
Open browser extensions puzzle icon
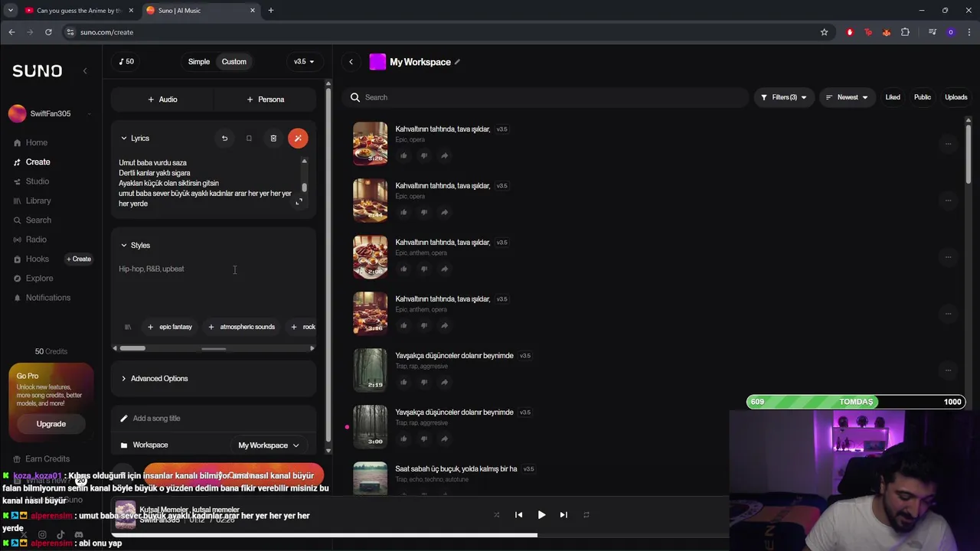905,32
